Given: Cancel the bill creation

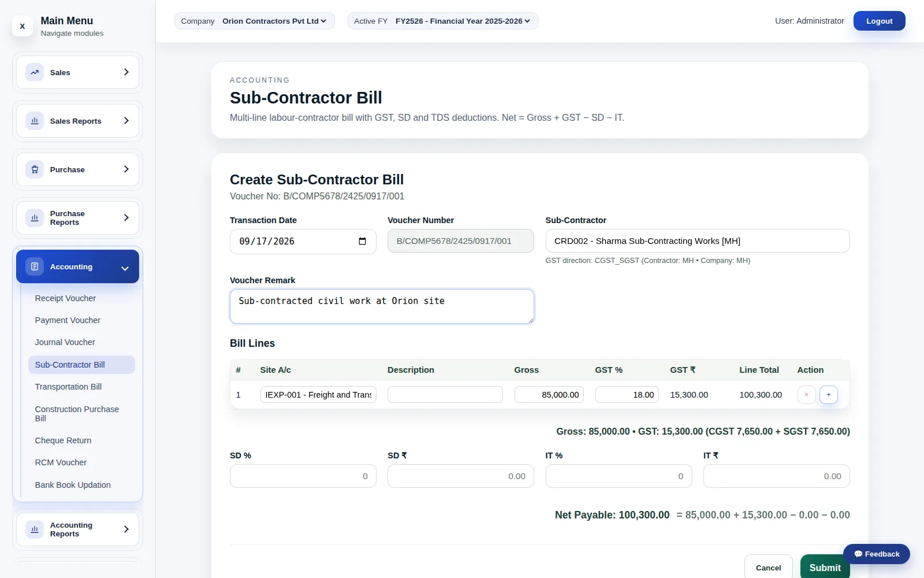Looking at the screenshot, I should pyautogui.click(x=768, y=568).
